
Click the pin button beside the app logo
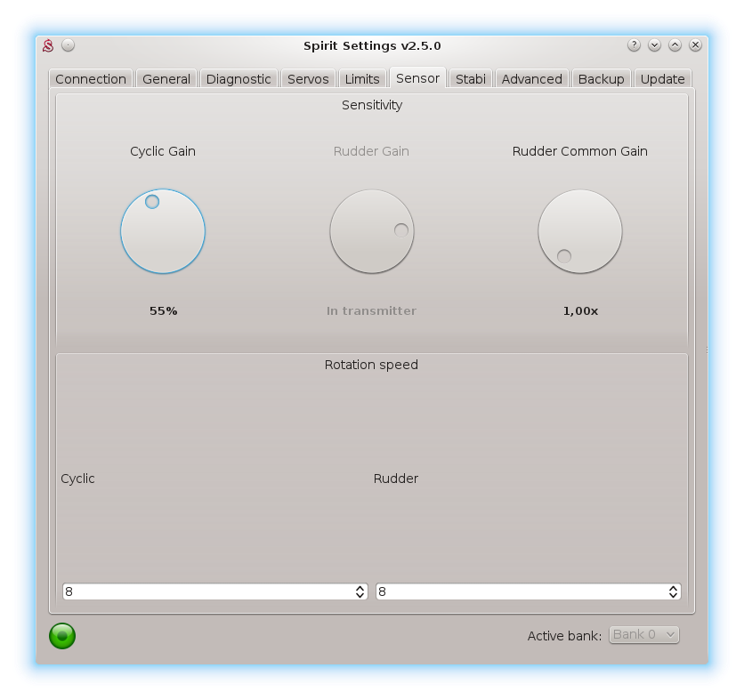click(69, 45)
